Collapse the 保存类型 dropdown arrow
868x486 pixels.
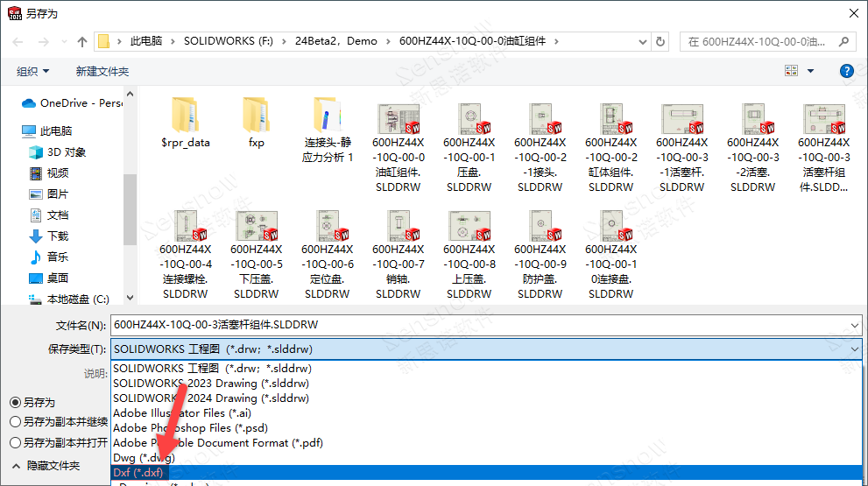[x=854, y=349]
